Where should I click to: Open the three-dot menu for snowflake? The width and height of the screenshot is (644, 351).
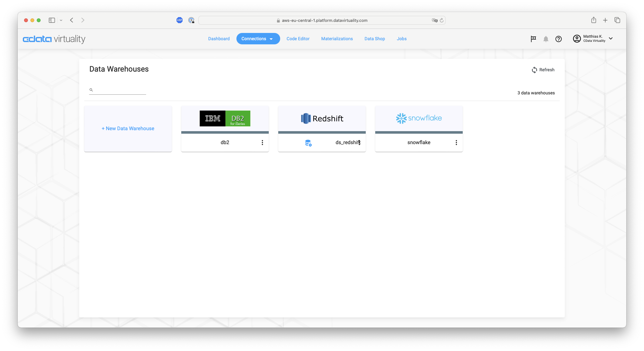point(456,143)
